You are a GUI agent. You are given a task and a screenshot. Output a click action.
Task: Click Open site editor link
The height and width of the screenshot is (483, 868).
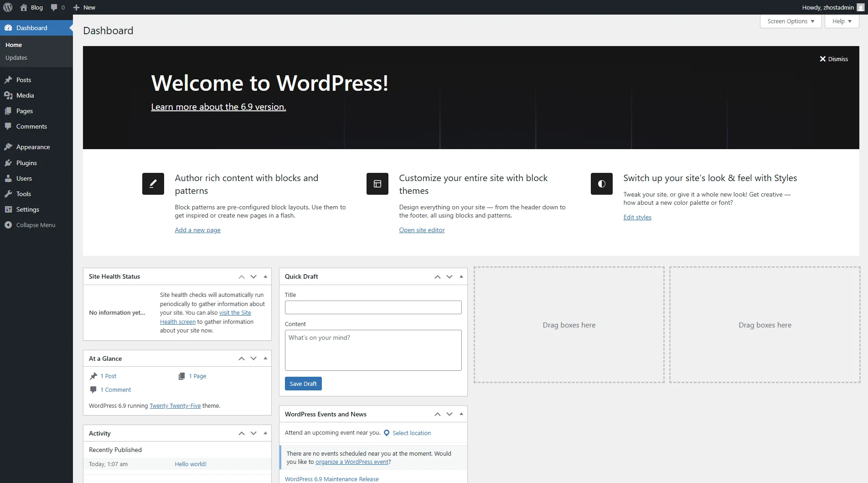(422, 230)
